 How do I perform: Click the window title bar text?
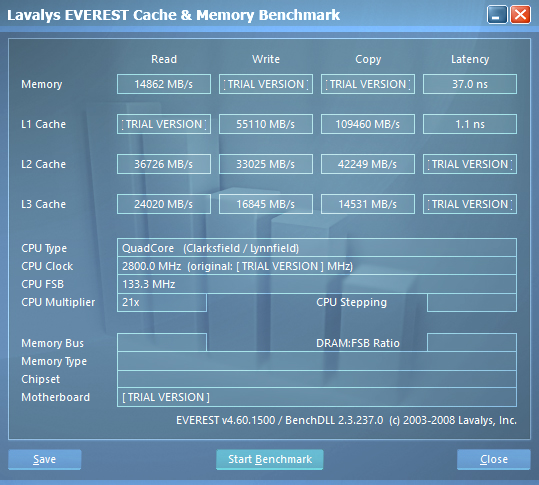[x=174, y=15]
